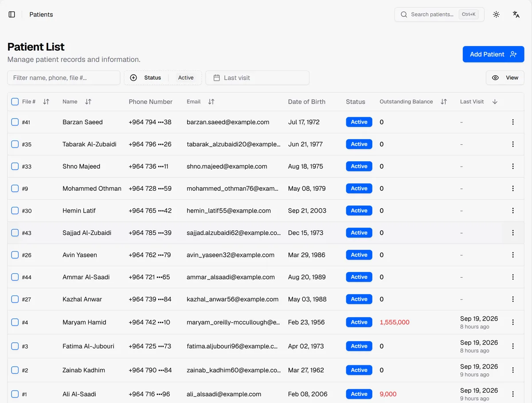The width and height of the screenshot is (532, 403).
Task: Click the Date of Birth column header
Action: point(307,102)
